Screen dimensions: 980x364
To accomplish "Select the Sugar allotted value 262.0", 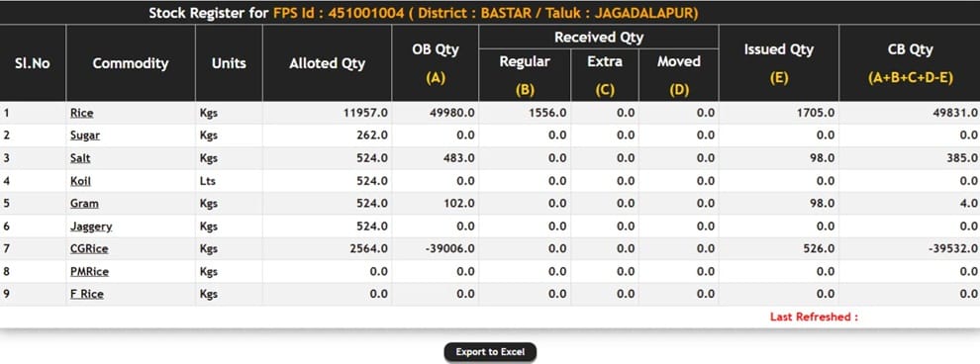I will pos(372,136).
